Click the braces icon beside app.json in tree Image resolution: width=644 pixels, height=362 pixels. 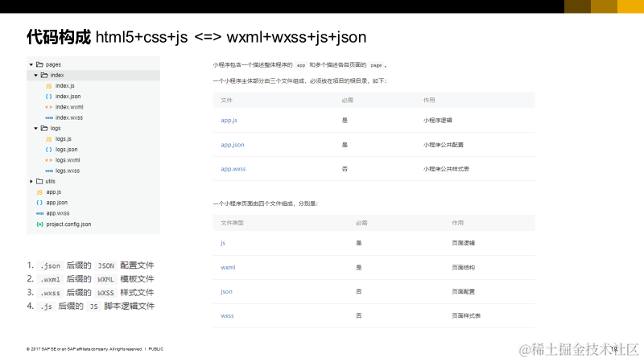39,203
